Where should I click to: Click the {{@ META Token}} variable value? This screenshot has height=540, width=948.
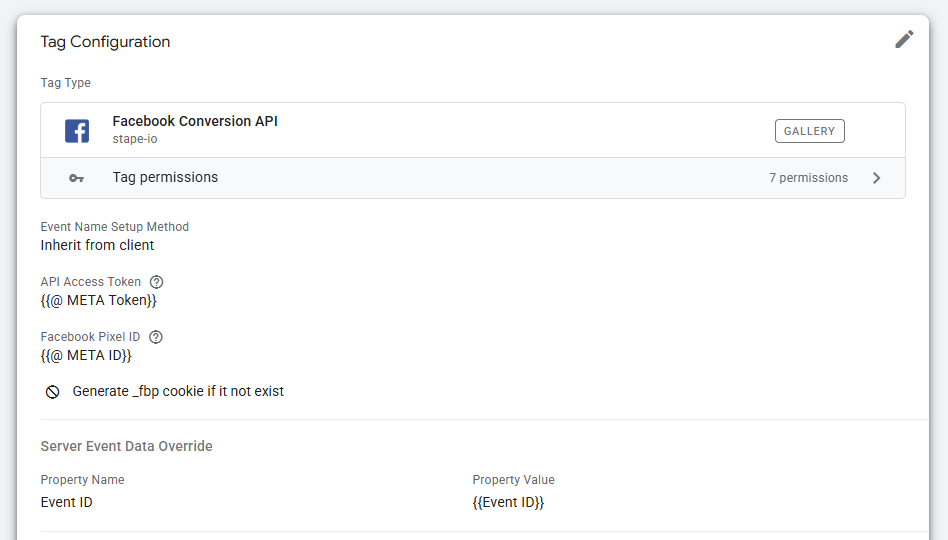[x=99, y=300]
